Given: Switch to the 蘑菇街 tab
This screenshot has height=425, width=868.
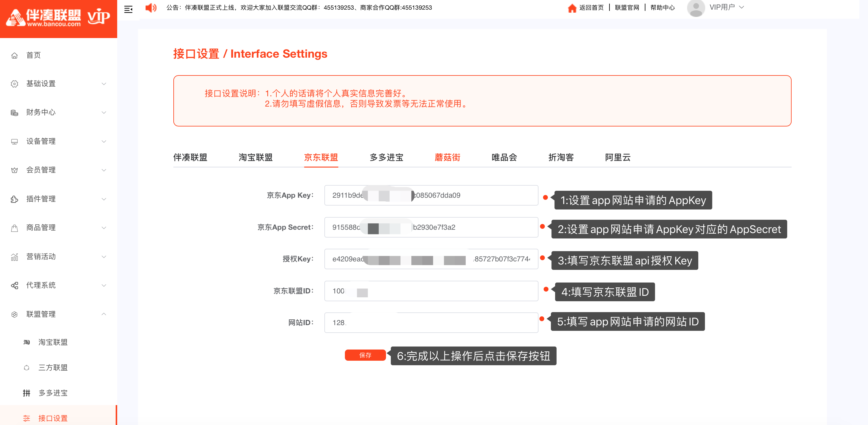Looking at the screenshot, I should (x=447, y=157).
